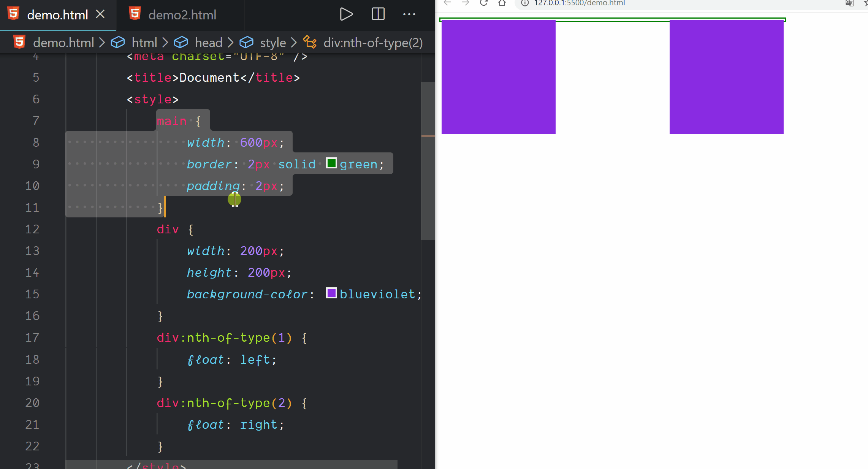
Task: Click the opening style tag on line 6
Action: click(153, 99)
